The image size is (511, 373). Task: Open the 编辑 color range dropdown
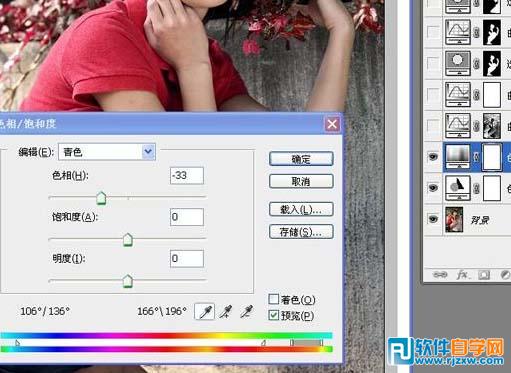pyautogui.click(x=107, y=152)
